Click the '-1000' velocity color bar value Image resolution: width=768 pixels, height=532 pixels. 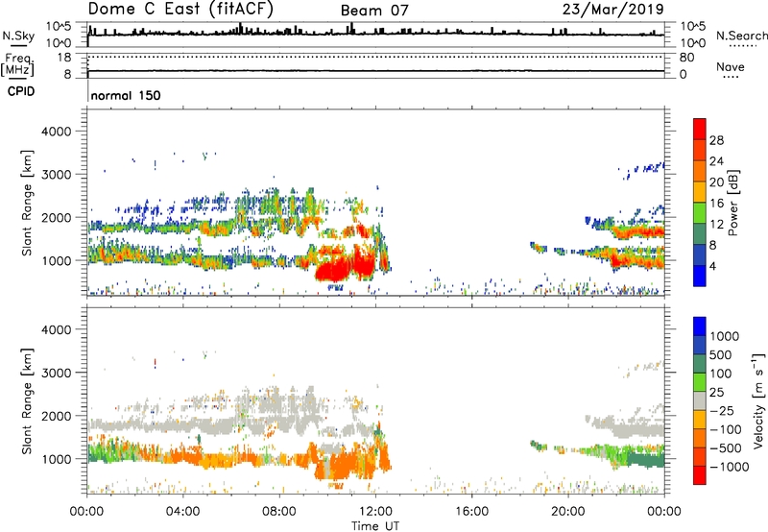click(x=730, y=467)
